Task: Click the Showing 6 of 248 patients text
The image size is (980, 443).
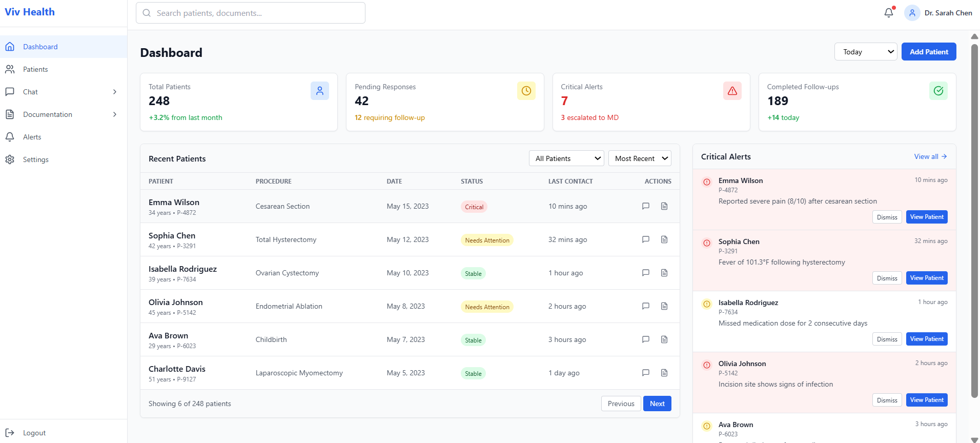Action: pyautogui.click(x=190, y=404)
